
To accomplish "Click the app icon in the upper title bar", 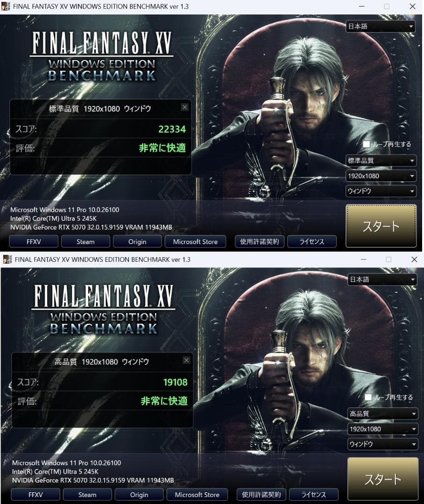I will (6, 6).
